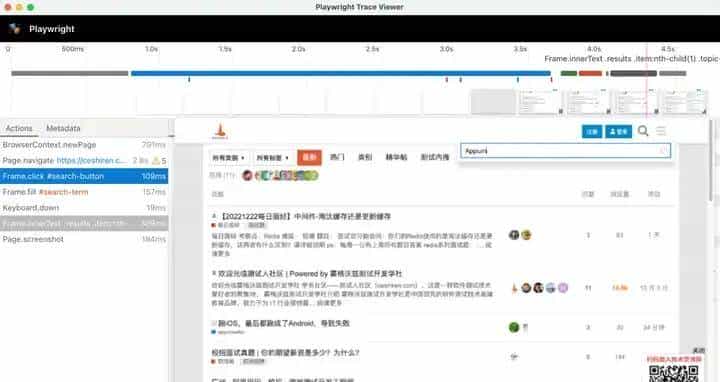
Task: Open the first page-snapshot thumbnail after the blank one
Action: tap(541, 101)
